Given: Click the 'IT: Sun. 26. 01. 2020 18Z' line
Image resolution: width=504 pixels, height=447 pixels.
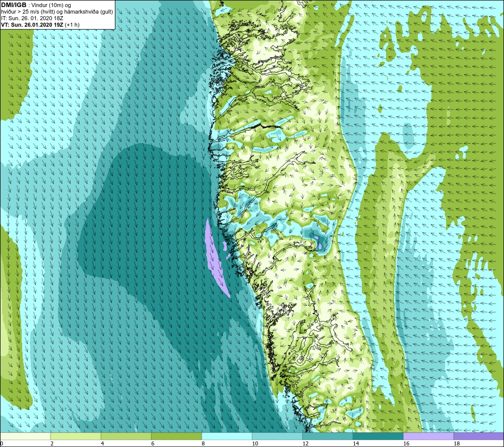Looking at the screenshot, I should pos(32,18).
